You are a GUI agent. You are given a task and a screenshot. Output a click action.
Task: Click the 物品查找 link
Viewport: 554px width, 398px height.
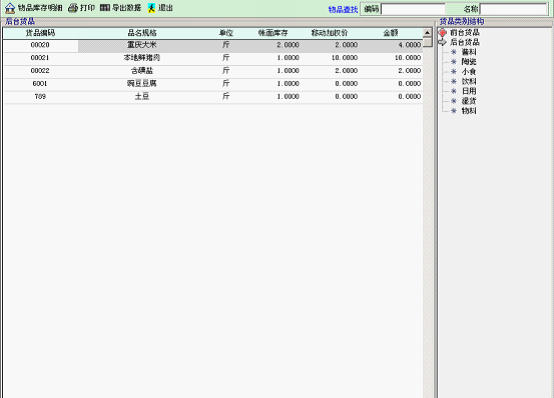click(x=343, y=10)
